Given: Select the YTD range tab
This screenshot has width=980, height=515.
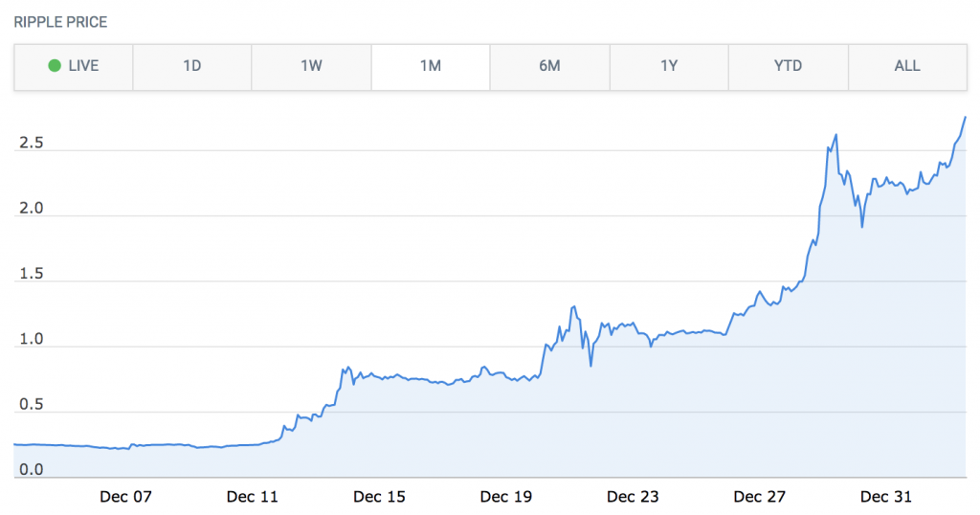Looking at the screenshot, I should click(789, 67).
